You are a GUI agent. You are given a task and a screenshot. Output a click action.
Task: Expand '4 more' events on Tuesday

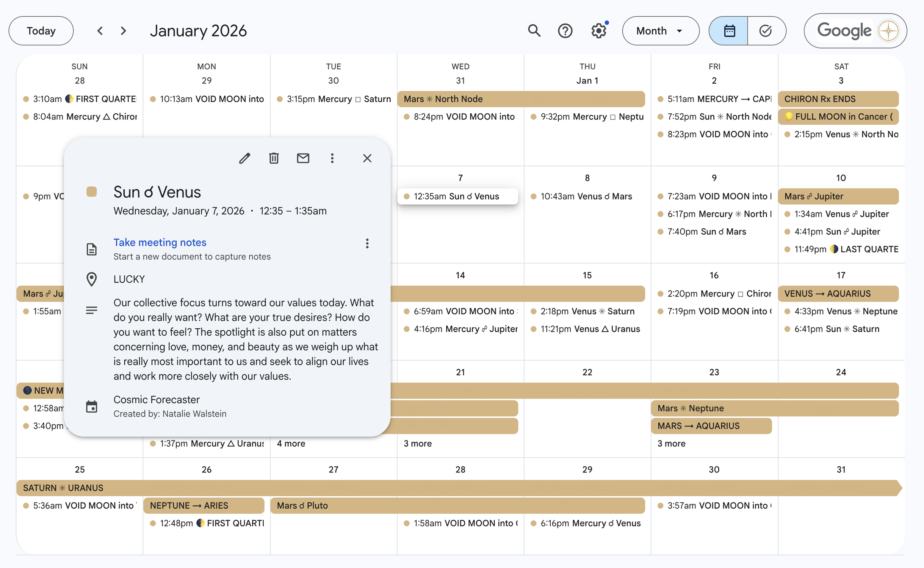[291, 443]
